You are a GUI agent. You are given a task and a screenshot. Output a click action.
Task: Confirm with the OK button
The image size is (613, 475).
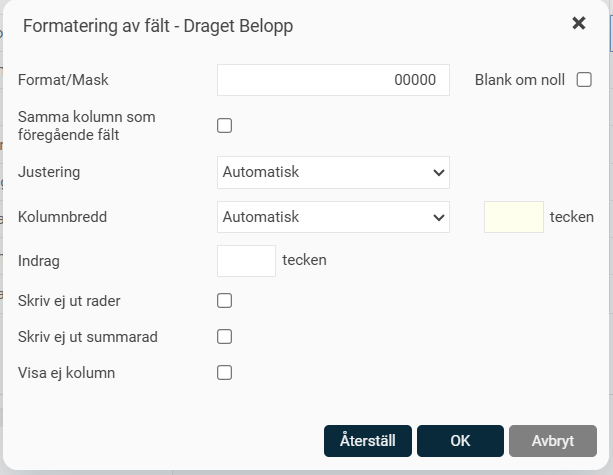[x=460, y=441]
